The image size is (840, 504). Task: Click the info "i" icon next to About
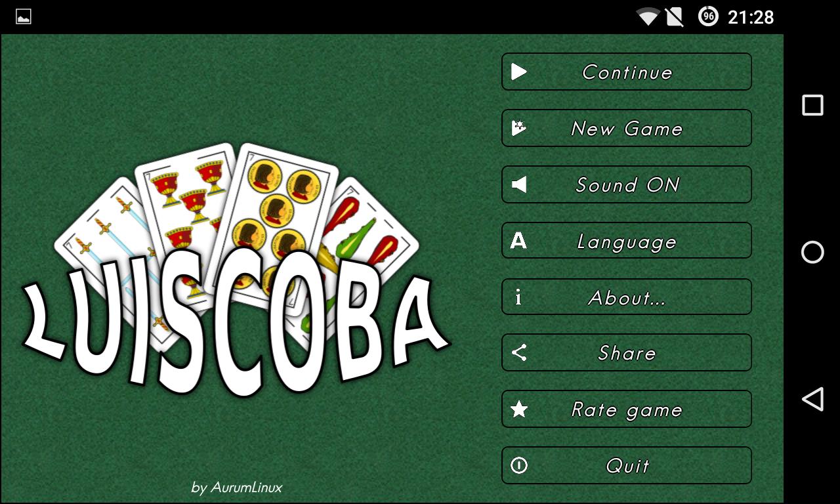coord(518,297)
